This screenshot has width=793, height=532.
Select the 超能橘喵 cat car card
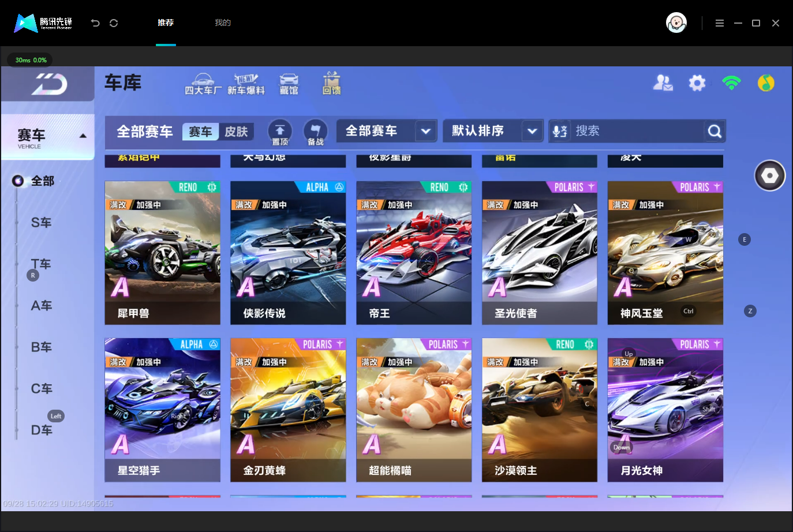(x=414, y=410)
